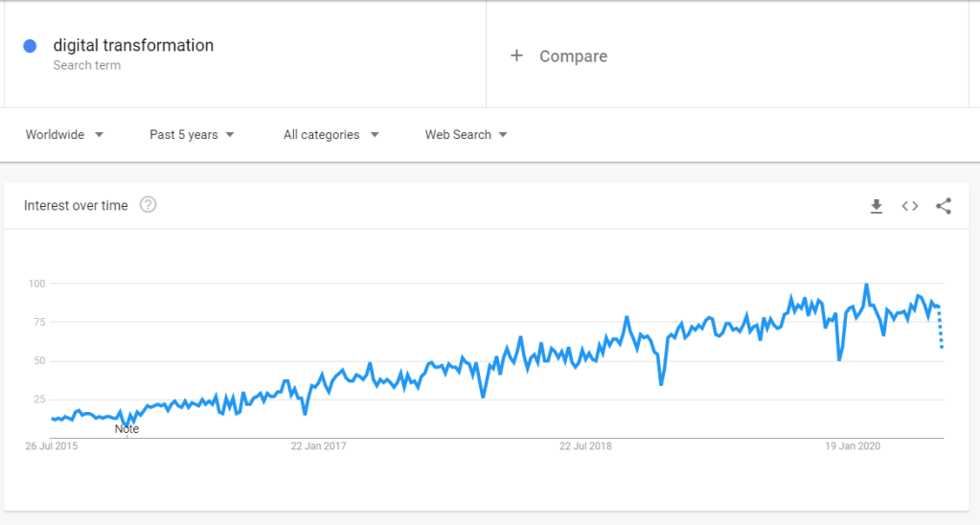
Task: Click the download CSV icon
Action: [876, 206]
